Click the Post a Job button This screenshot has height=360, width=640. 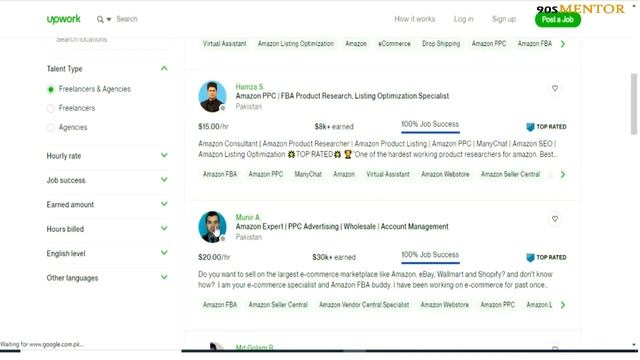coord(558,20)
